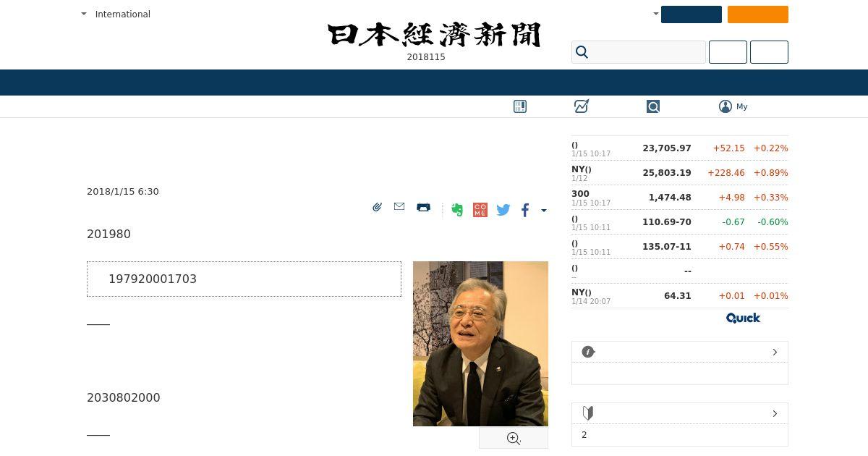
Task: Click the +228.46 change value
Action: click(x=726, y=173)
